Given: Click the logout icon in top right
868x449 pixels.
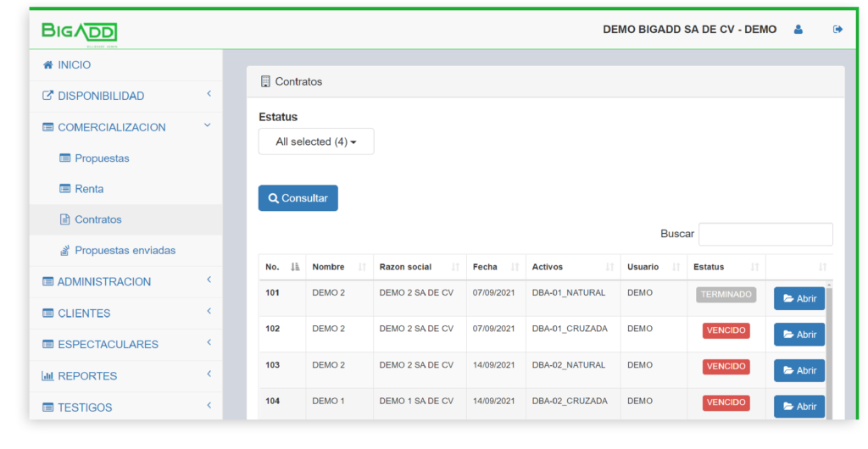Looking at the screenshot, I should tap(837, 30).
